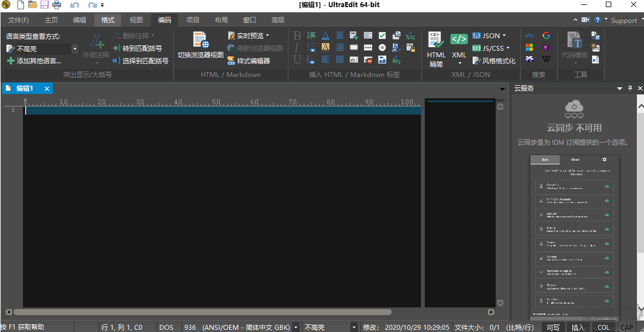Click the Wikipedia search icon
Viewport: 644px width, 332px height.
coord(547,59)
